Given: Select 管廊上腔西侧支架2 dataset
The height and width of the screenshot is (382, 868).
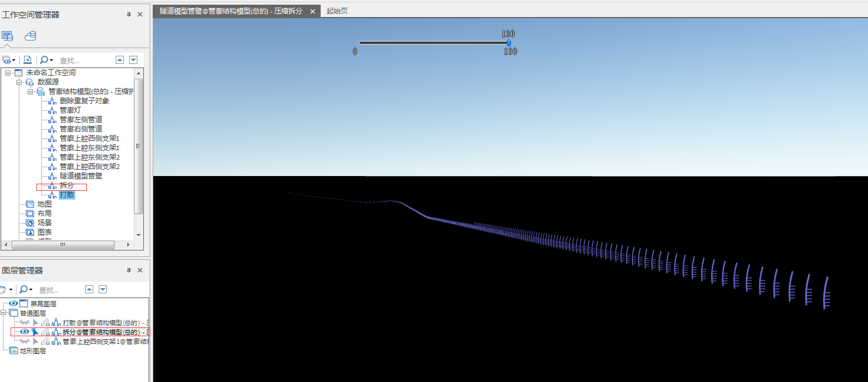Looking at the screenshot, I should tap(89, 167).
